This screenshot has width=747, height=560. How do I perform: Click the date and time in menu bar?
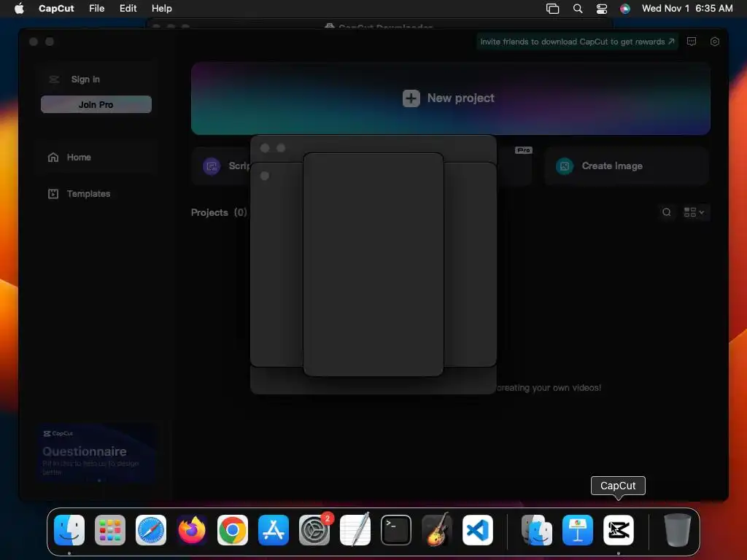(x=687, y=9)
